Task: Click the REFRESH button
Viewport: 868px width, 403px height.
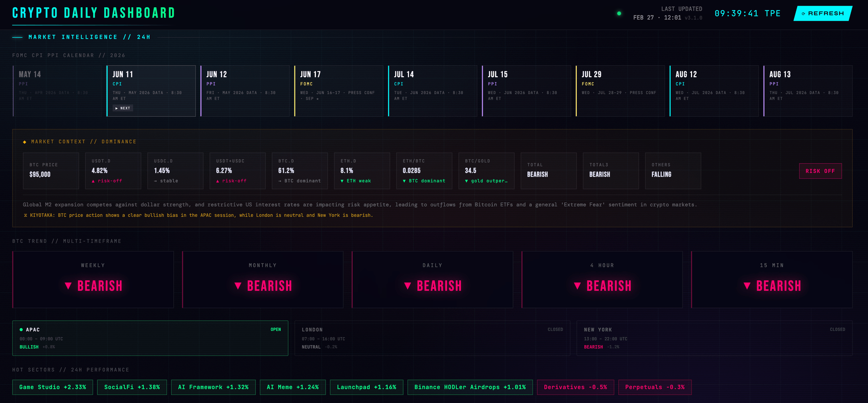Action: point(823,14)
